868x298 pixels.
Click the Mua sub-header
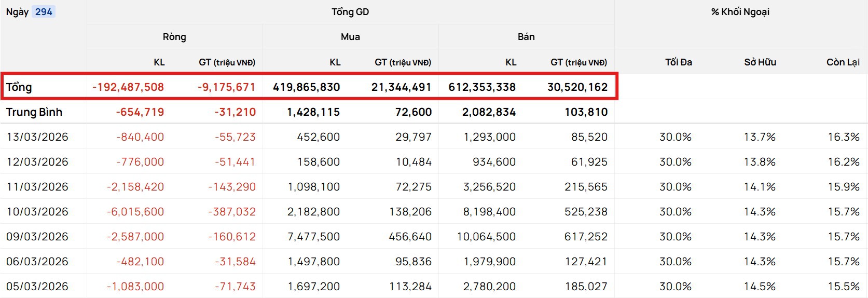point(350,37)
